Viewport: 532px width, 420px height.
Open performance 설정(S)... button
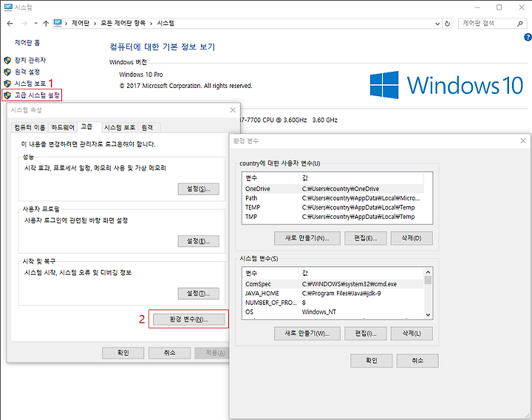tap(199, 189)
